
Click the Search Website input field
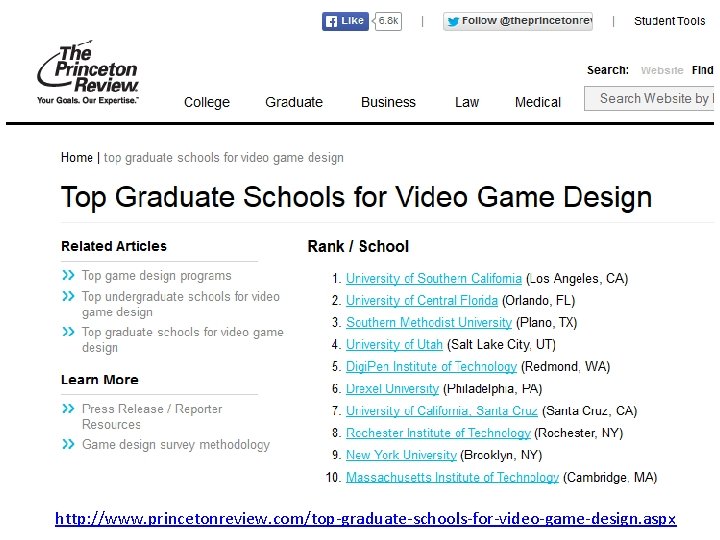click(x=649, y=98)
